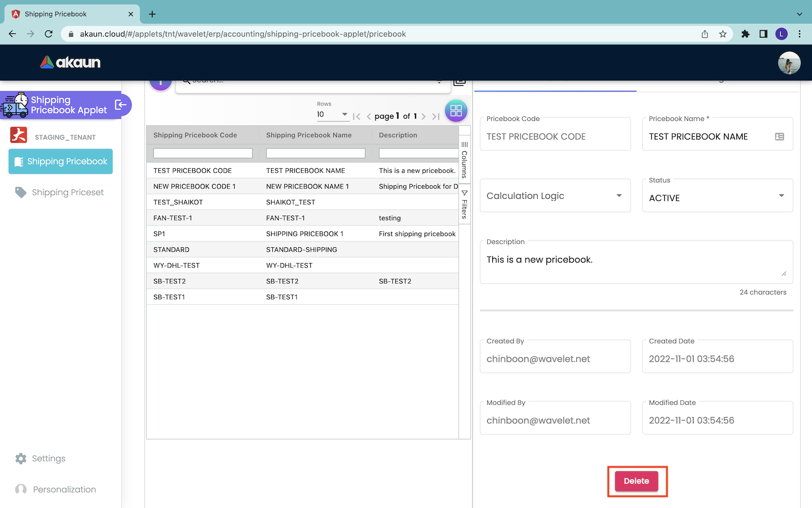
Task: Go to the next page of results
Action: coord(423,116)
